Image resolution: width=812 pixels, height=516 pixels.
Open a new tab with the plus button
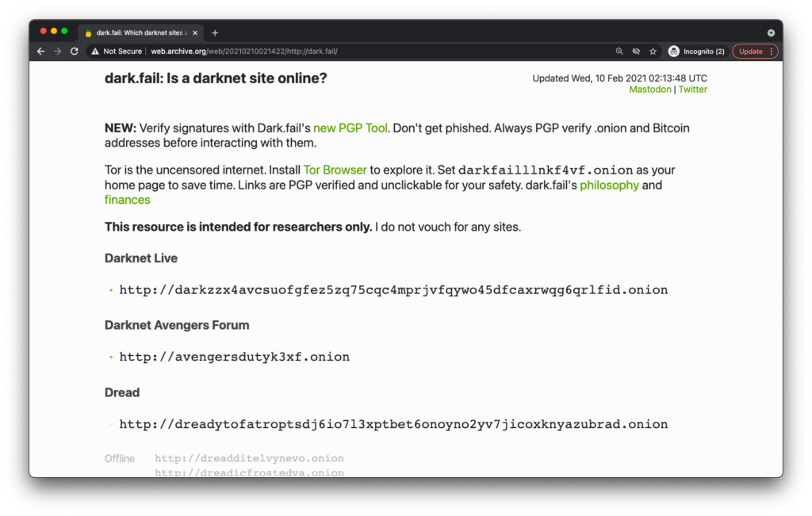click(215, 32)
